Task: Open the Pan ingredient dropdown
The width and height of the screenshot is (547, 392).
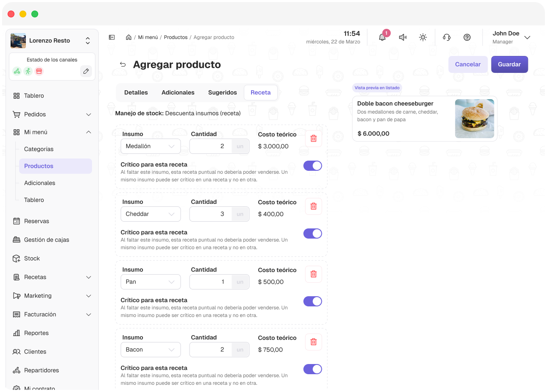Action: (151, 282)
